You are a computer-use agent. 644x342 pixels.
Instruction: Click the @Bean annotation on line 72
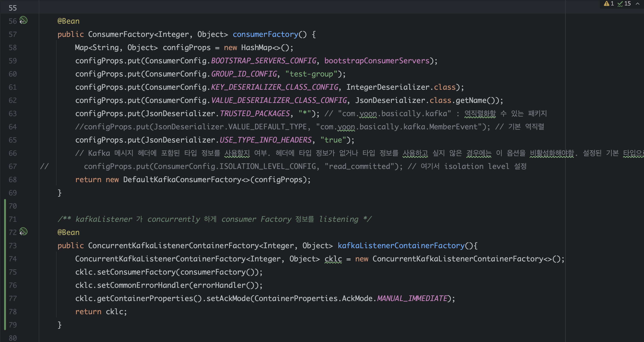click(68, 232)
